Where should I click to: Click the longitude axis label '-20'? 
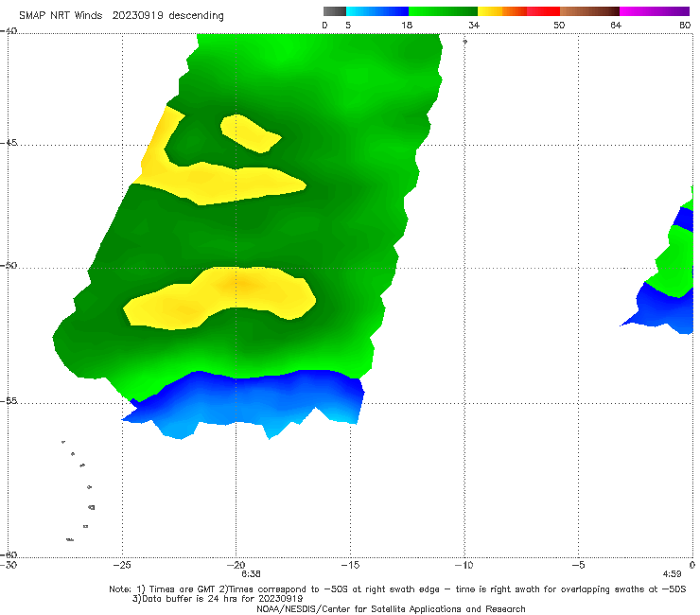[236, 565]
